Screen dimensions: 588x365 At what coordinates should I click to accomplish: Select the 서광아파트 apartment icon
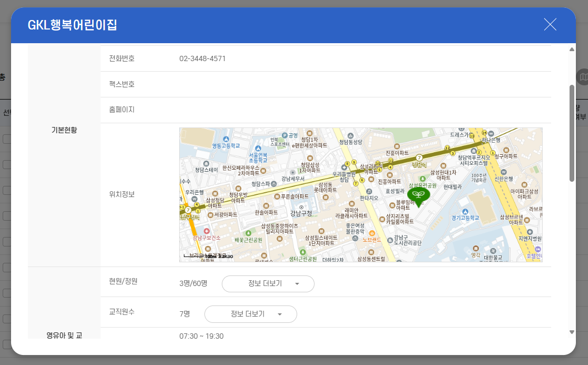tap(210, 215)
